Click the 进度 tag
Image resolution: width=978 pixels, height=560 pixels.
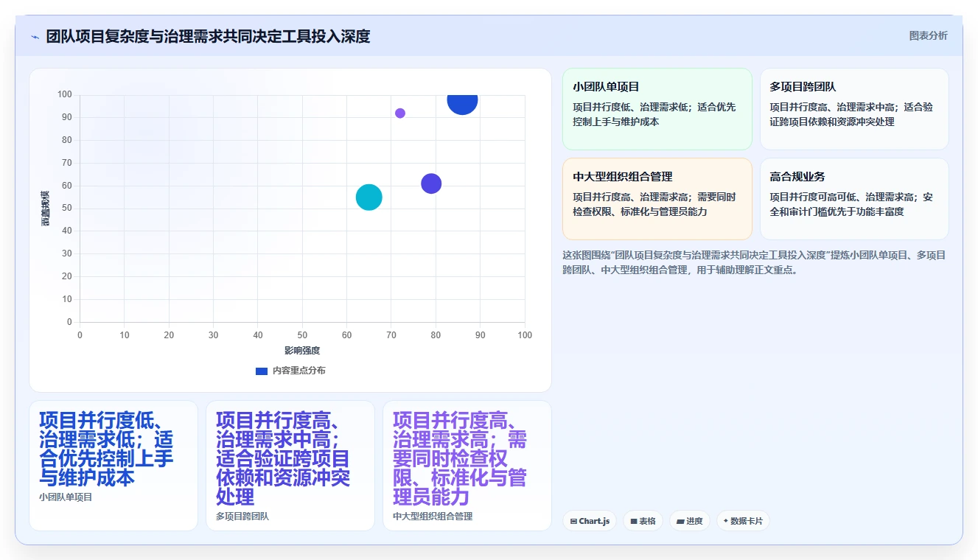tap(689, 521)
